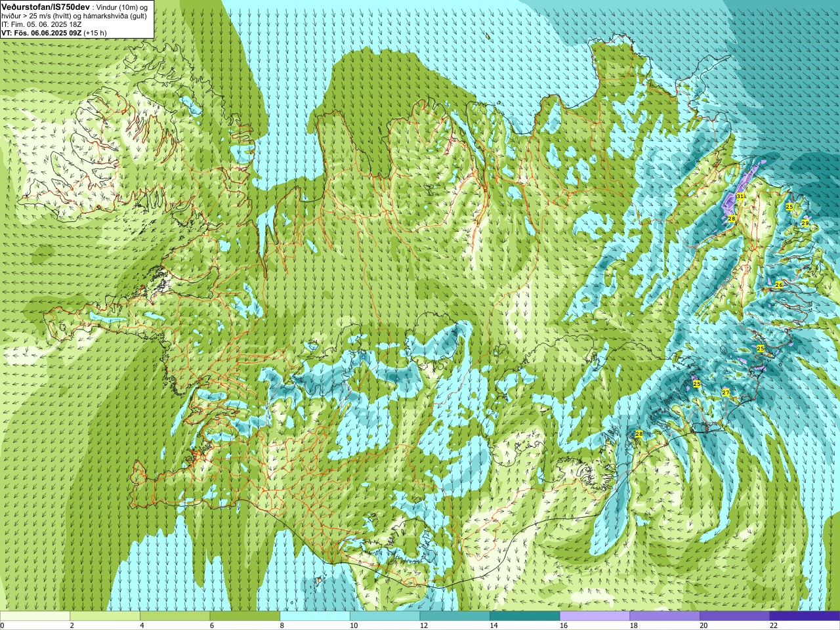Select the 18–20 m/s purple legend swatch
The height and width of the screenshot is (630, 840).
click(x=665, y=616)
